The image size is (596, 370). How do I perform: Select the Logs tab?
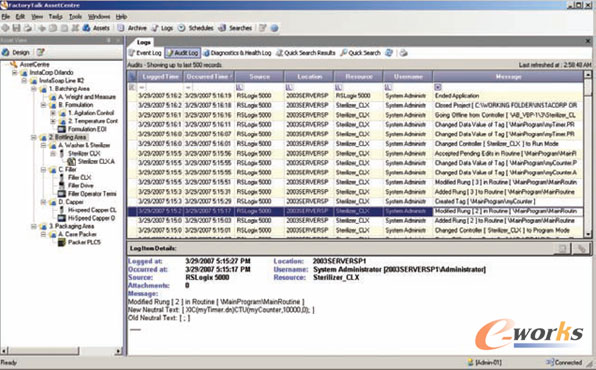point(144,42)
